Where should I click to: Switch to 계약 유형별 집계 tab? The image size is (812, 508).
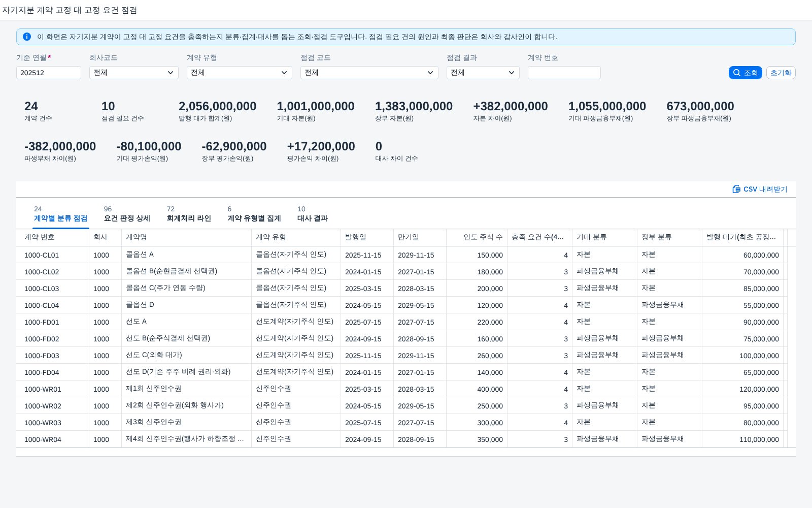point(254,214)
